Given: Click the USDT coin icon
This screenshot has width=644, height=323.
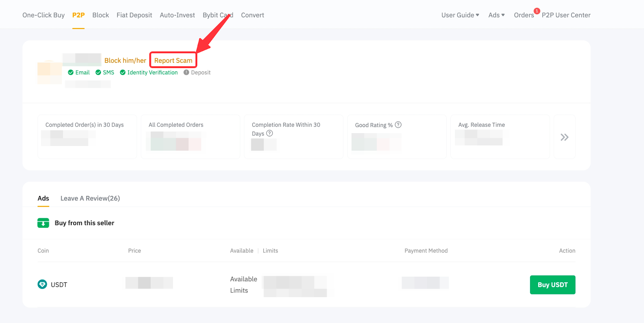Looking at the screenshot, I should tap(42, 284).
